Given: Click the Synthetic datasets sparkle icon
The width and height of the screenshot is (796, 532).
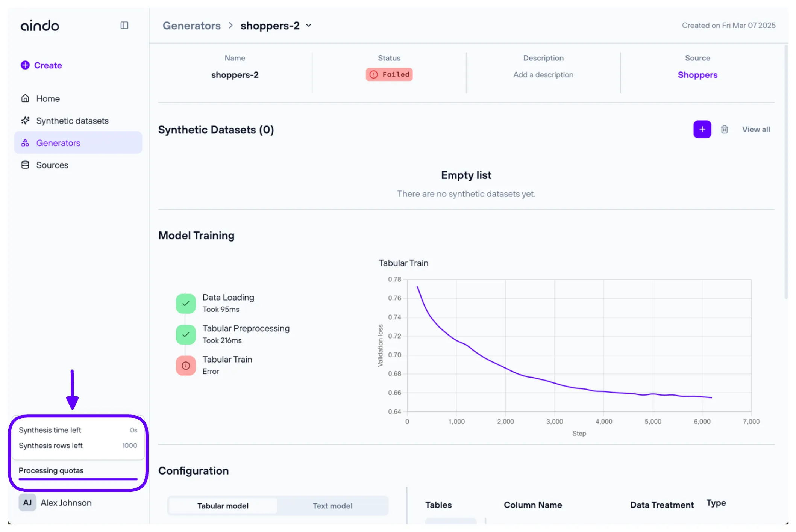Looking at the screenshot, I should [x=25, y=121].
